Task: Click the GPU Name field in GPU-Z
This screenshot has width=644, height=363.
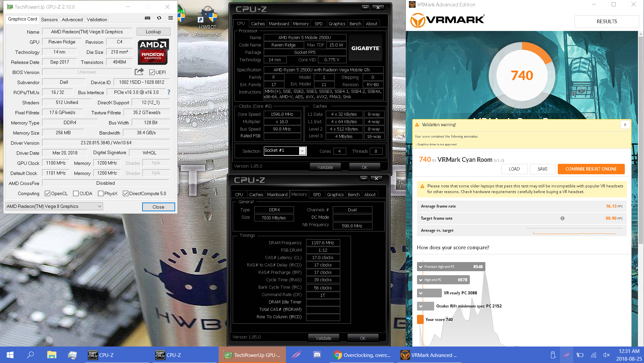Action: pyautogui.click(x=87, y=32)
